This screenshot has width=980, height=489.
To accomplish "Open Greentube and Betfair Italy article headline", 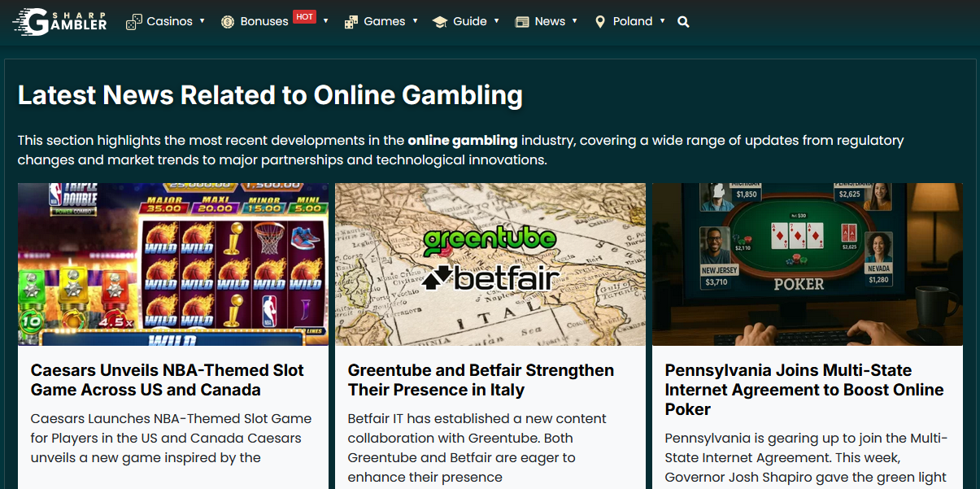I will pos(481,380).
